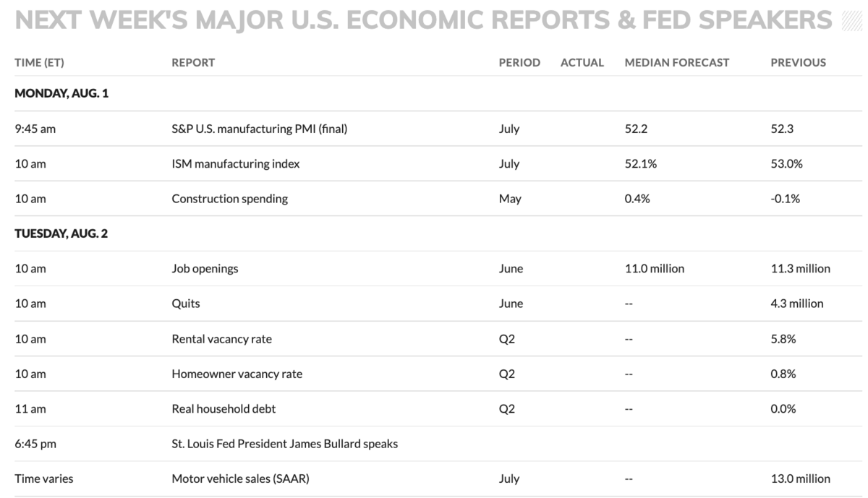Open St. Louis Fed President James Bullard speaks entry
The height and width of the screenshot is (498, 868).
(284, 444)
